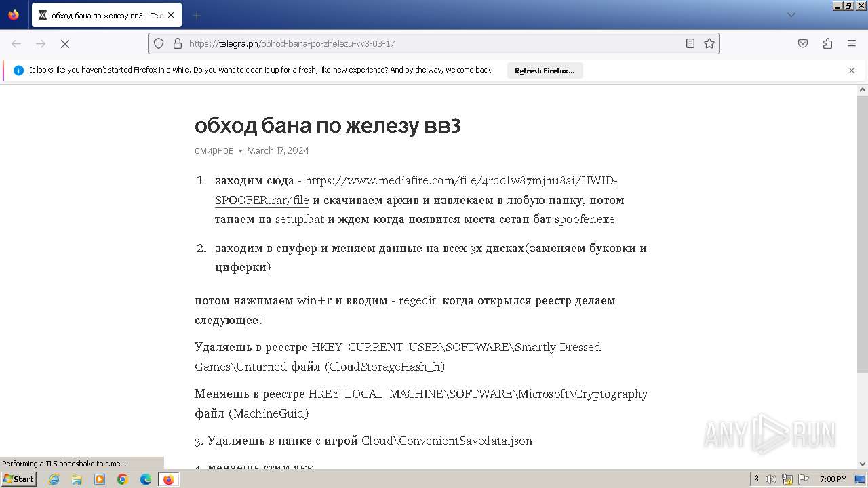This screenshot has width=868, height=488.
Task: Show hidden system tray icons
Action: (x=756, y=479)
